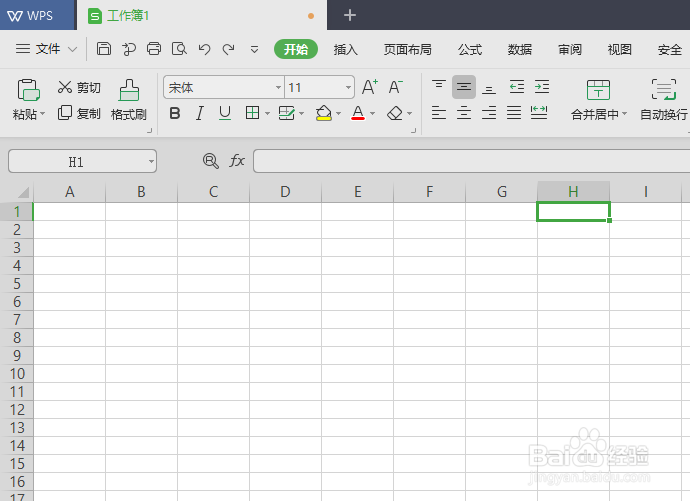Open the 公式 ribbon tab
This screenshot has width=690, height=501.
click(x=470, y=49)
